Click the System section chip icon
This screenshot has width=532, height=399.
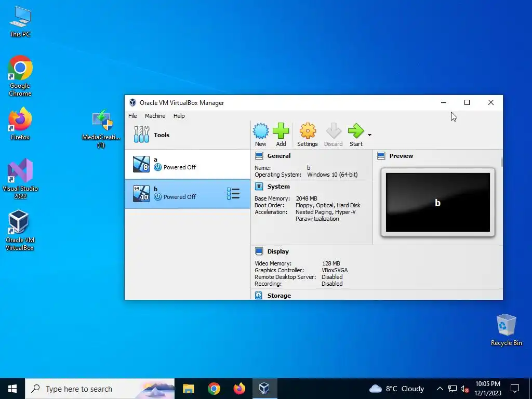(x=259, y=187)
